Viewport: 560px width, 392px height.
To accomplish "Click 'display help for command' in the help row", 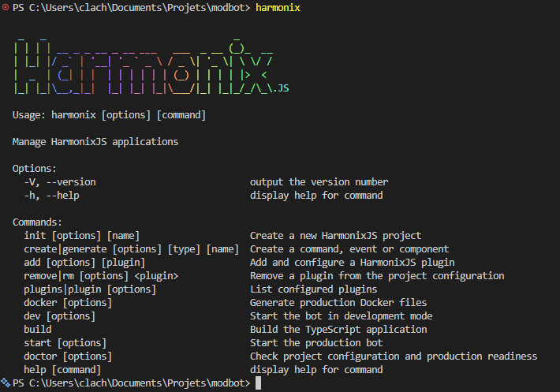I will (x=316, y=369).
